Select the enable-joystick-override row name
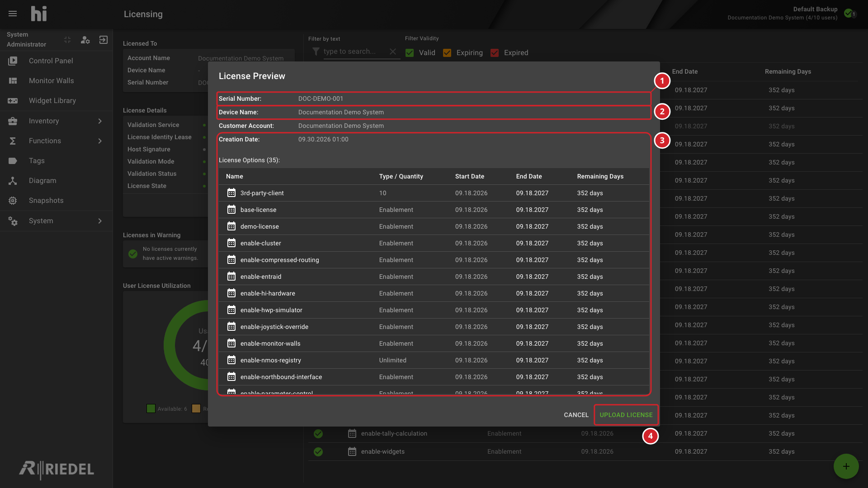Viewport: 868px width, 488px height. pos(274,327)
